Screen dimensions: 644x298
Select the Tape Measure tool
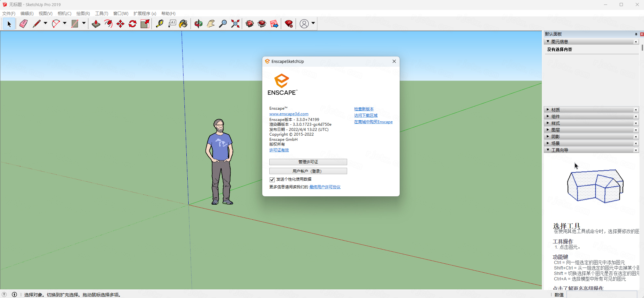(159, 24)
